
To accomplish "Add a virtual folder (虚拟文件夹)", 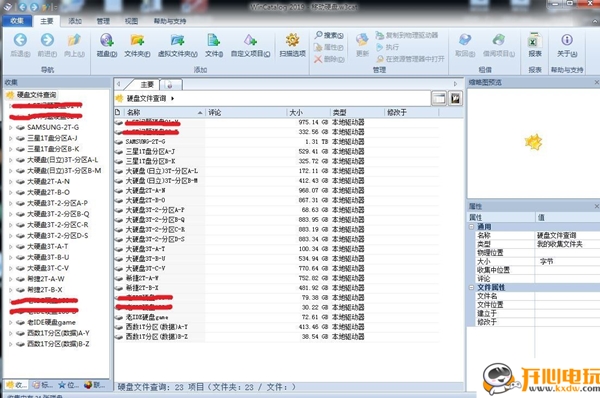I will tap(178, 40).
